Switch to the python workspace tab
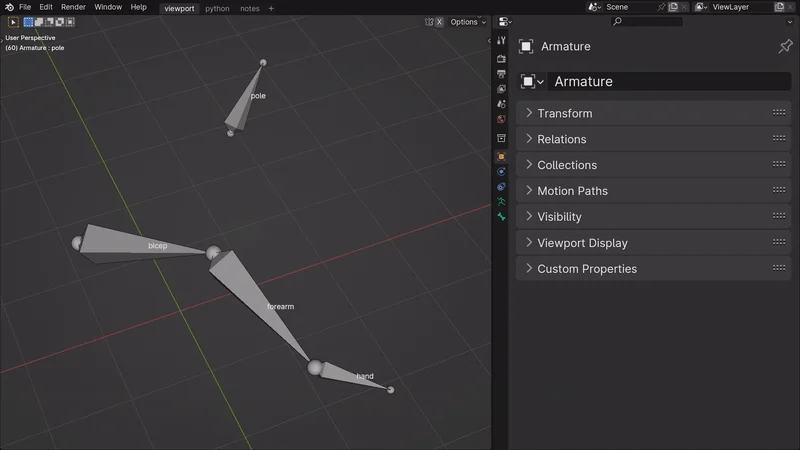 217,9
